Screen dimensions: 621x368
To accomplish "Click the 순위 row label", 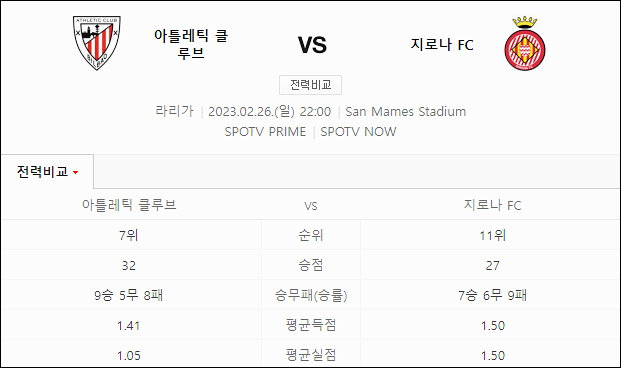I will click(311, 235).
